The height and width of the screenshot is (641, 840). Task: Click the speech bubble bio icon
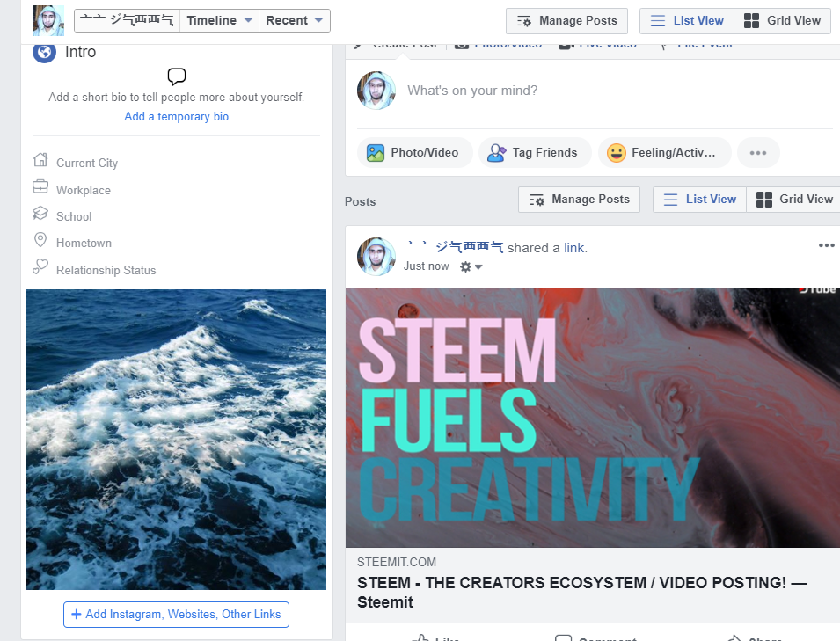pos(176,76)
